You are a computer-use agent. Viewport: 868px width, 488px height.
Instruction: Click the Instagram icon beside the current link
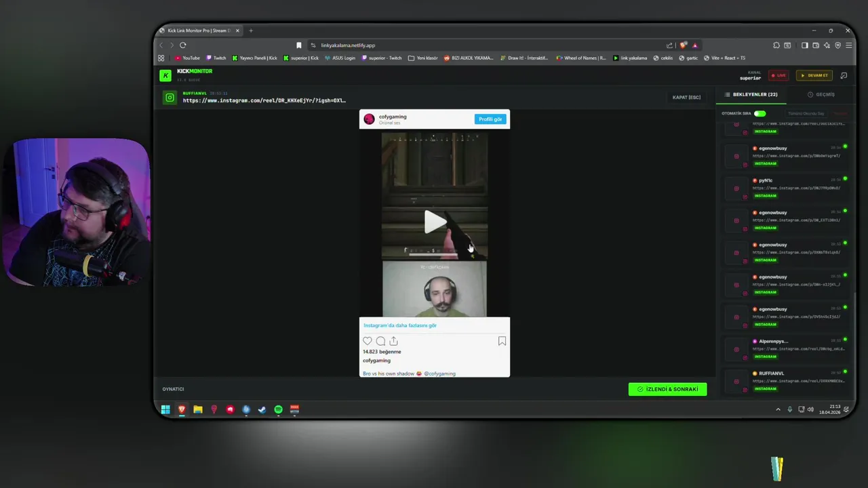[x=170, y=98]
